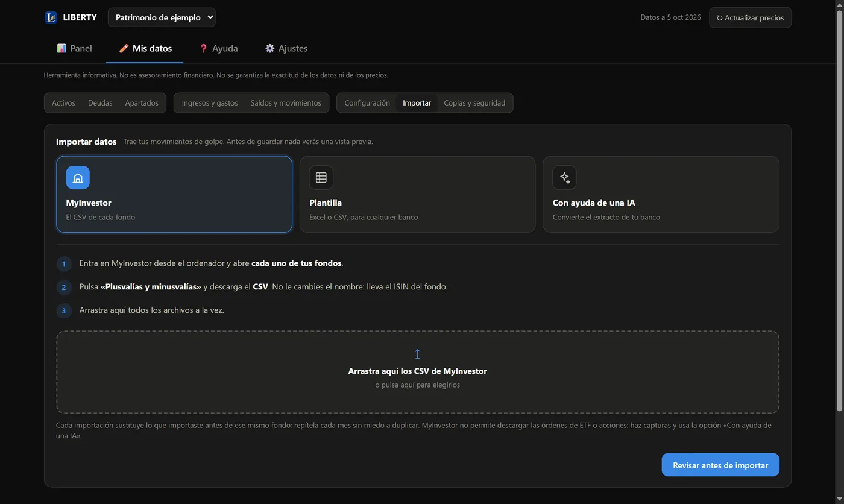Choose the Con ayuda de una IA card
Screen dimensions: 844x504
pos(661,194)
